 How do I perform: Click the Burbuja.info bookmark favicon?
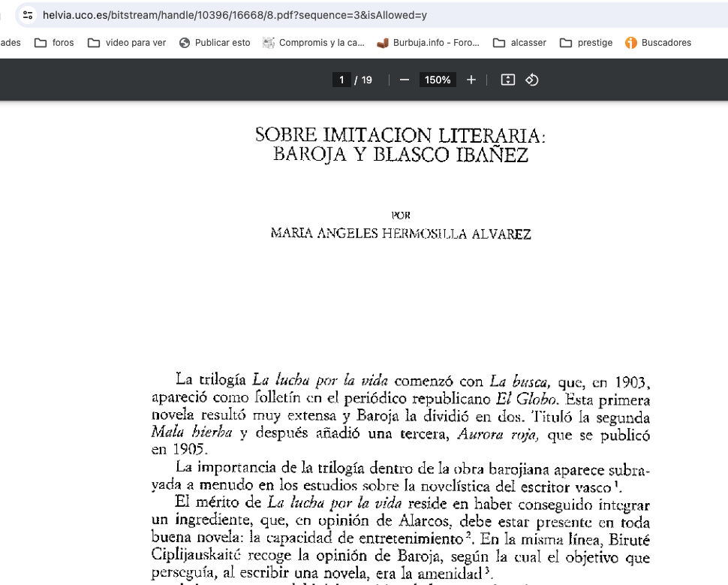tap(383, 43)
